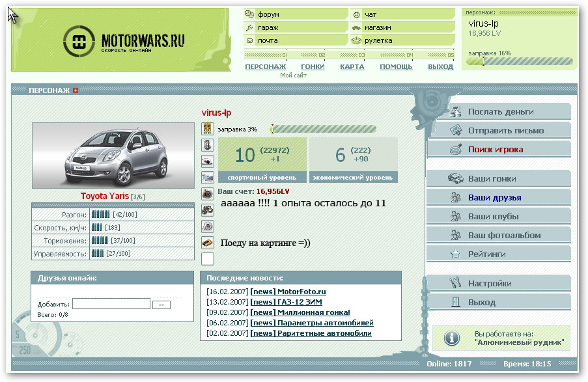Click the jeep icon for Ваши гонки

[456, 178]
